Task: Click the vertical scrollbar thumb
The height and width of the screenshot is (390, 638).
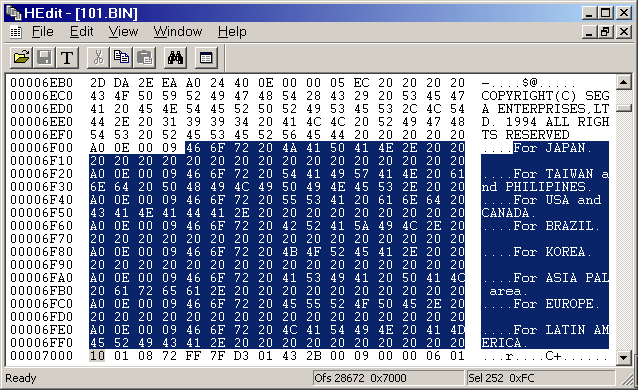Action: coord(623,108)
